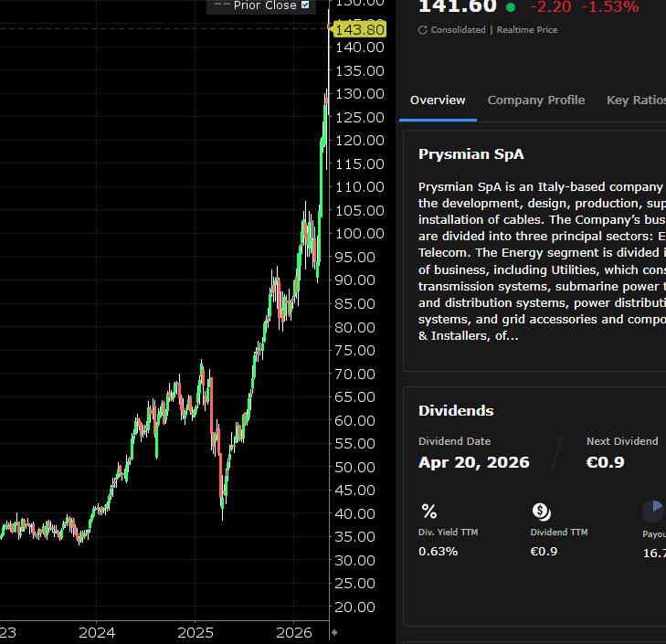Click the -2.20 price change value

click(551, 6)
